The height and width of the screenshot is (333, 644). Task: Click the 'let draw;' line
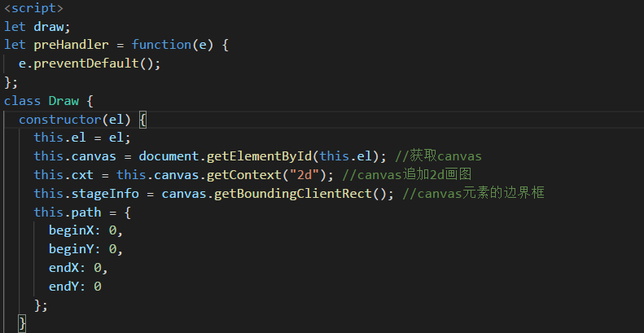[x=37, y=27]
